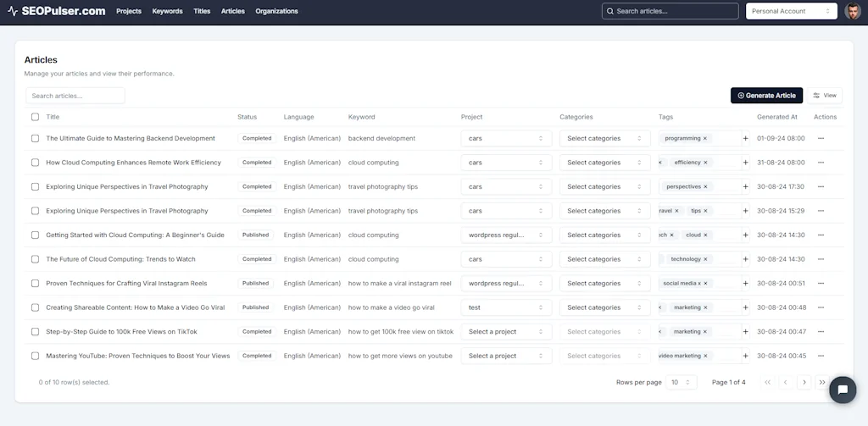Expand Rows per page selector
The image size is (868, 426).
point(681,383)
